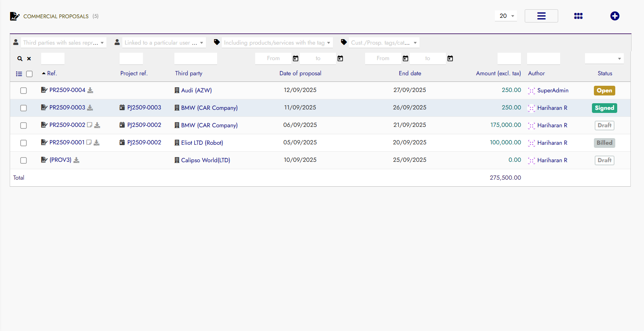This screenshot has width=644, height=331.
Task: Click the add new proposal plus icon
Action: tap(614, 16)
